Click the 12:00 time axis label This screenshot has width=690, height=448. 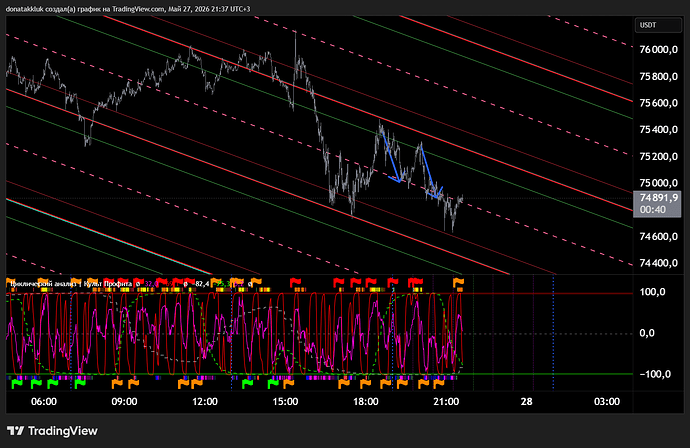point(205,402)
